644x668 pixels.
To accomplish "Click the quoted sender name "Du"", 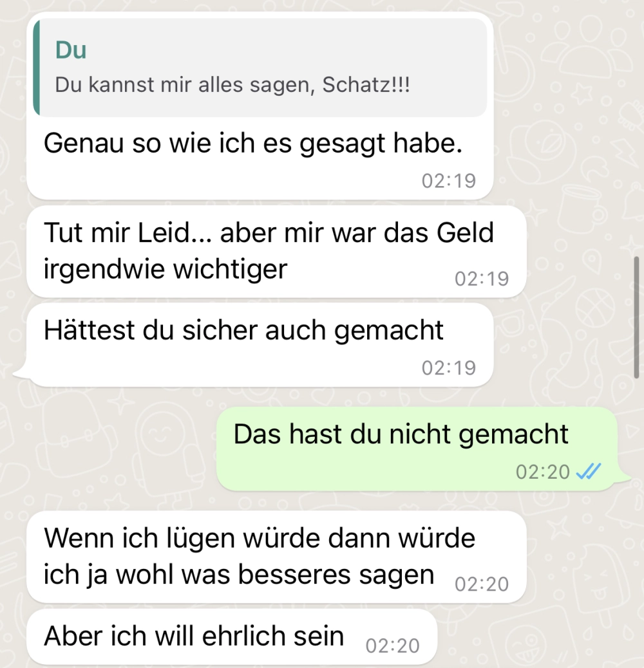I will click(71, 50).
